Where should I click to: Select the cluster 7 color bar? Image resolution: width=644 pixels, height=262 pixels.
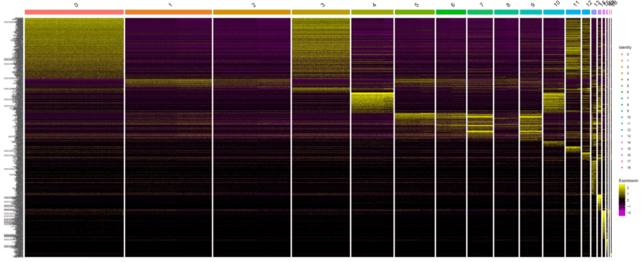point(480,13)
